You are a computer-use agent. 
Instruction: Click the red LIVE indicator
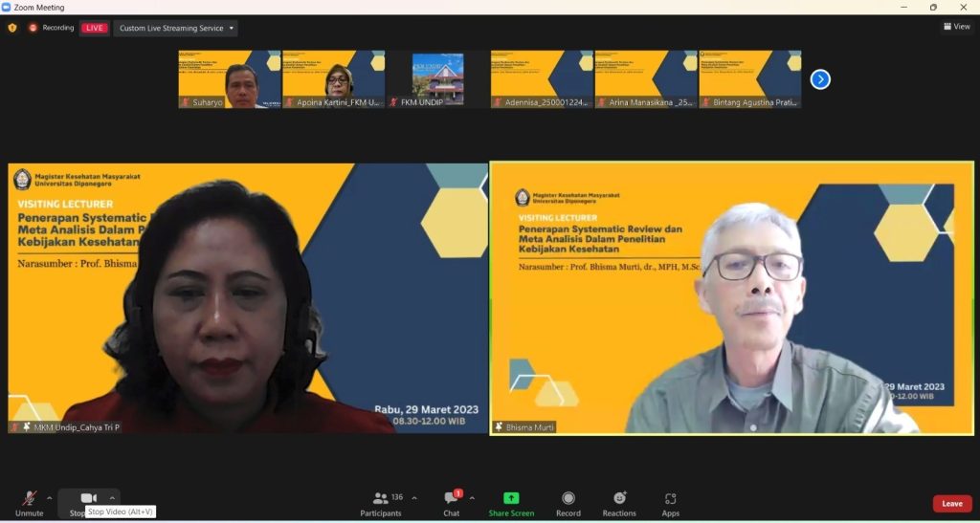95,28
